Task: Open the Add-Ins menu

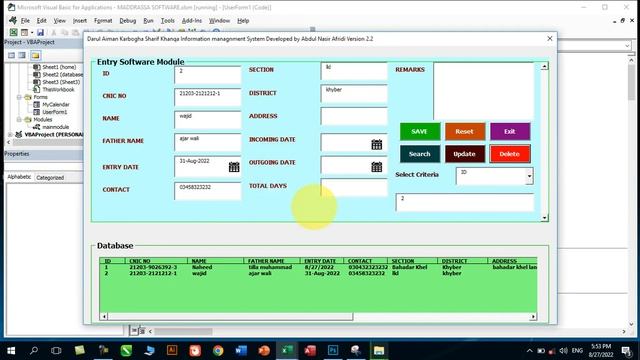Action: pyautogui.click(x=192, y=20)
